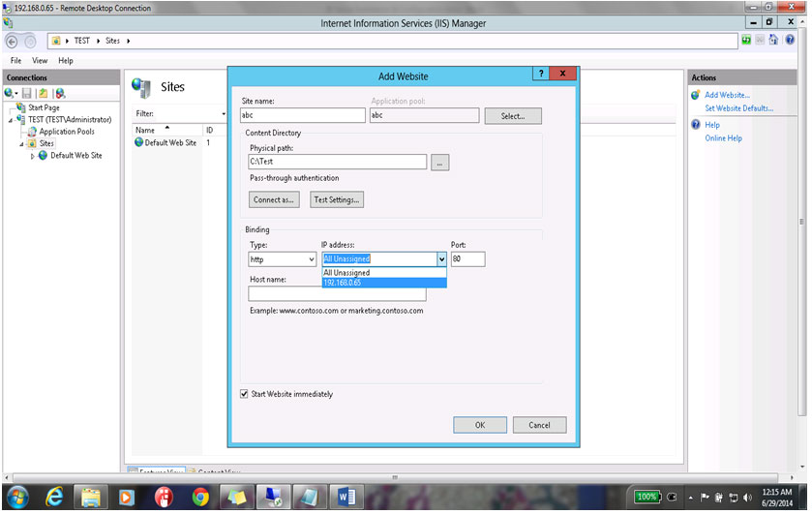Click the Add Website dialog help question button
Viewport: 812px width, 514px height.
[541, 74]
